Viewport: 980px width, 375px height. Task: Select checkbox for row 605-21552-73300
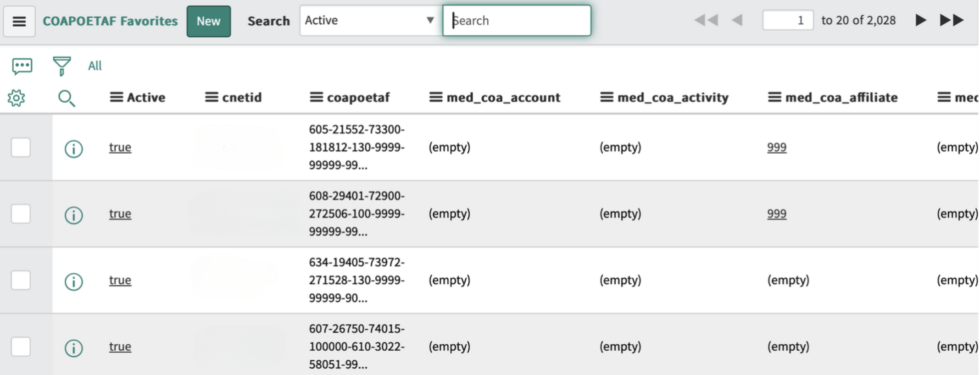pos(21,148)
